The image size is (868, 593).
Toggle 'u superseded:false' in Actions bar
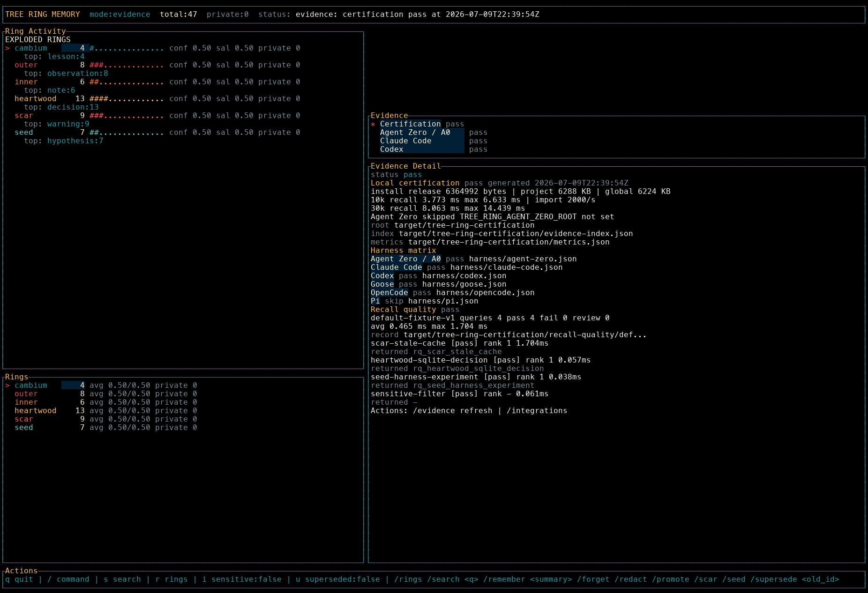338,579
